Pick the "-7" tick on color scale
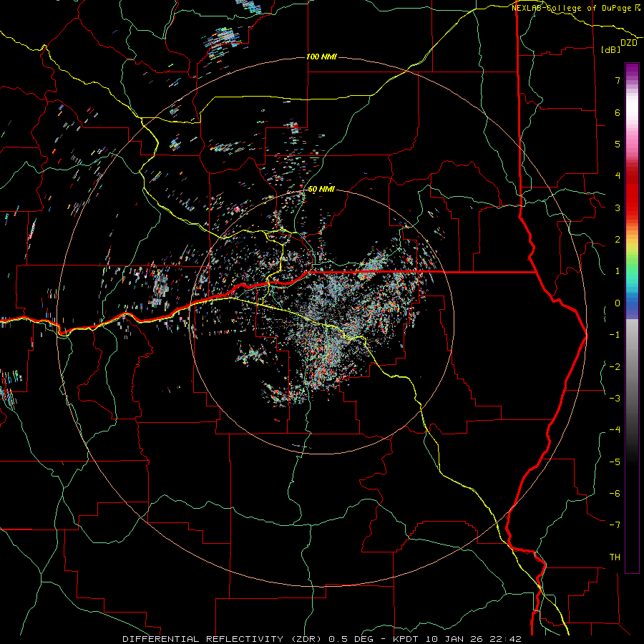644x644 pixels. coord(615,525)
